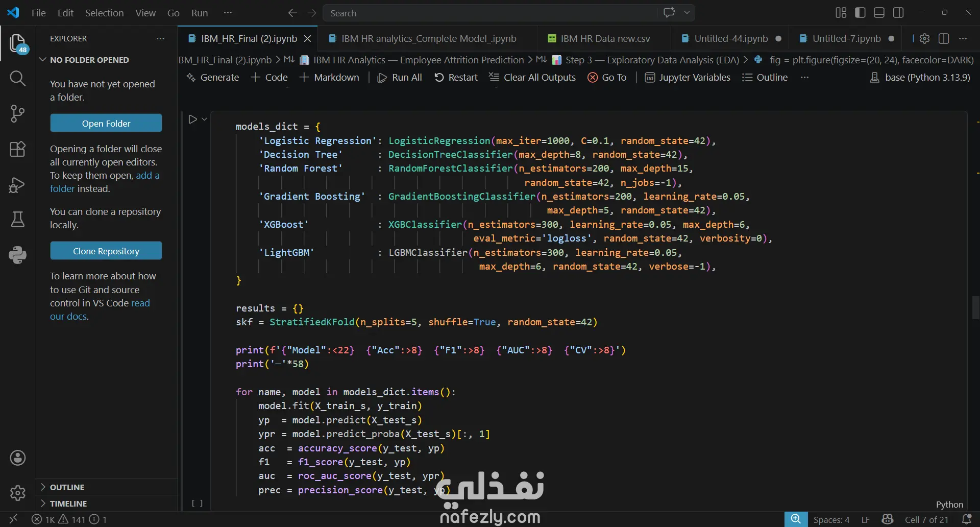Open the Run menu
Screen dimensions: 980x527
pos(200,13)
